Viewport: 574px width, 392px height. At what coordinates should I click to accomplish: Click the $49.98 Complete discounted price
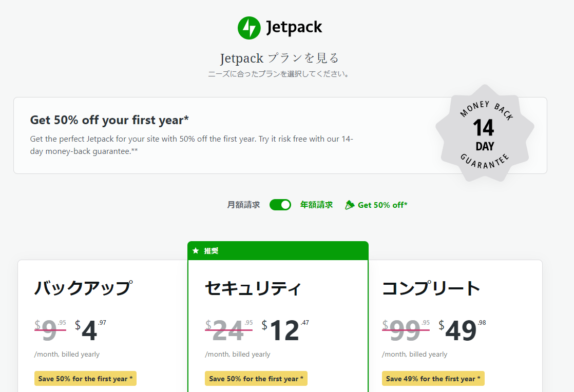(x=463, y=330)
